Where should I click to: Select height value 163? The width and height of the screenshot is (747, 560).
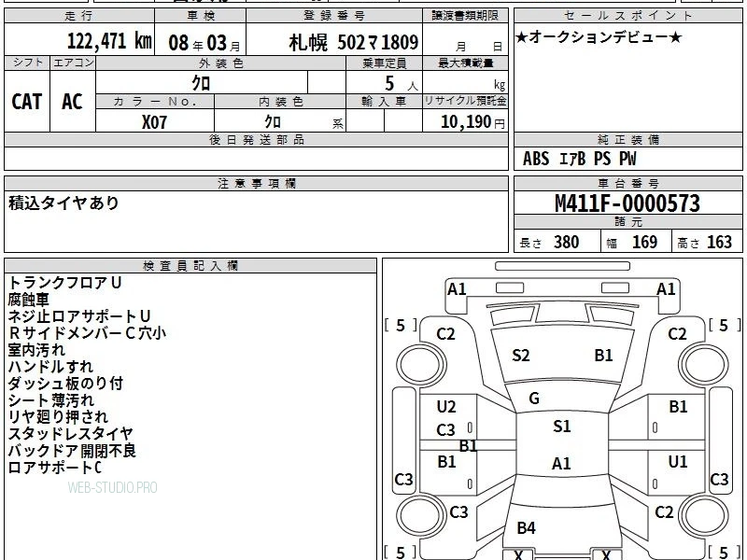(719, 243)
